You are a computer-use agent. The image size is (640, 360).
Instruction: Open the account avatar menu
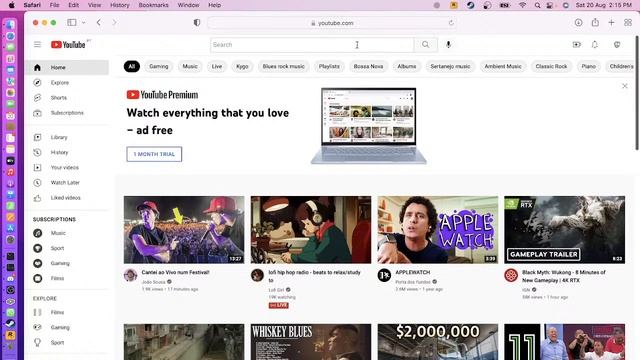617,44
